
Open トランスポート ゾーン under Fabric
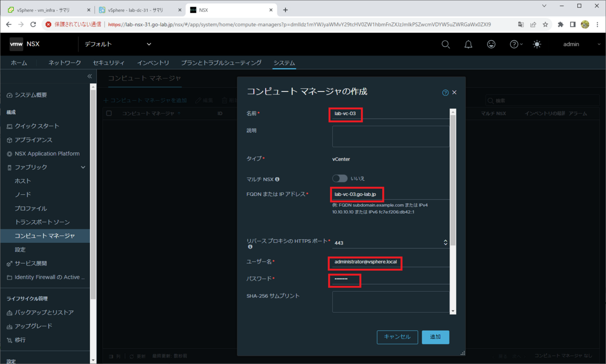tap(42, 222)
